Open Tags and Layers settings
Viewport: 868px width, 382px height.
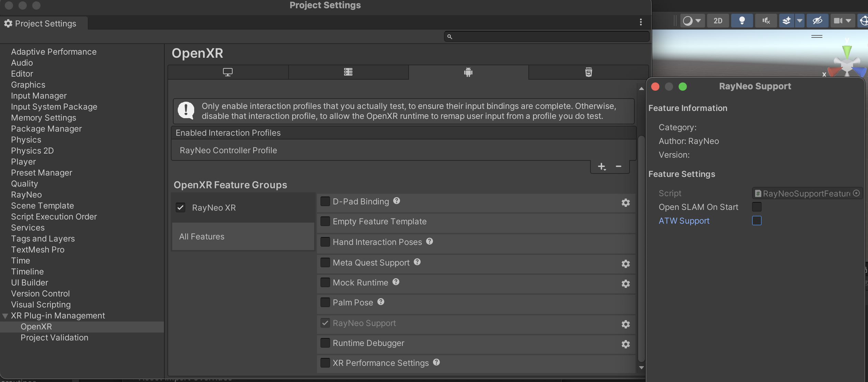pos(43,238)
